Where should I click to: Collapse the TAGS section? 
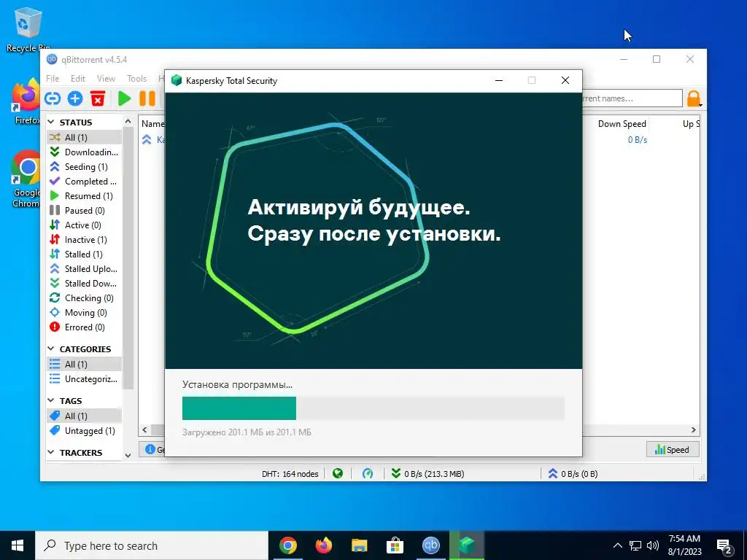(51, 401)
